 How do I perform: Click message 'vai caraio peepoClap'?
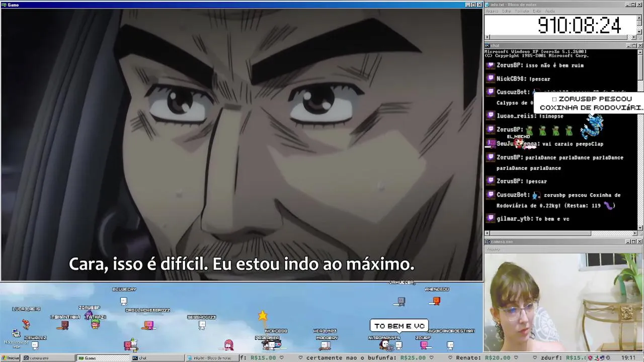[x=573, y=144]
